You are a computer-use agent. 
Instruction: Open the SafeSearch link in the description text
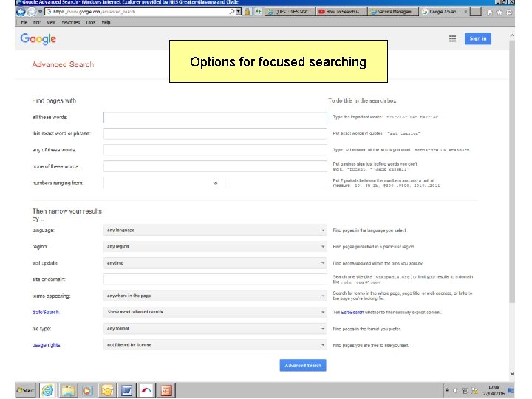coord(352,312)
